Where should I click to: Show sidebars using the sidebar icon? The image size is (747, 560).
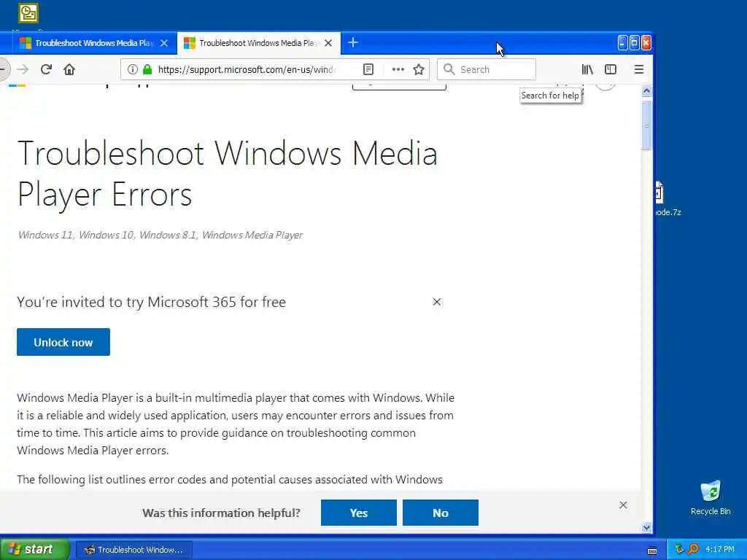611,69
